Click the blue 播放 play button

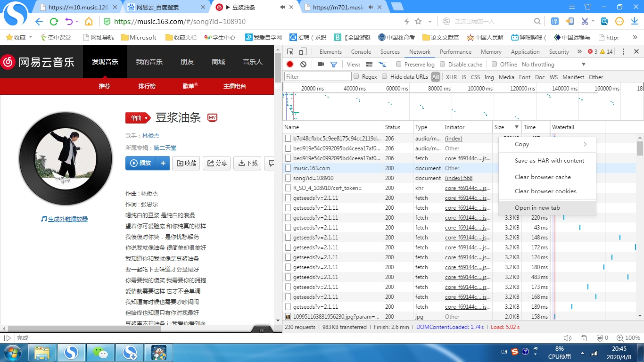(x=140, y=163)
